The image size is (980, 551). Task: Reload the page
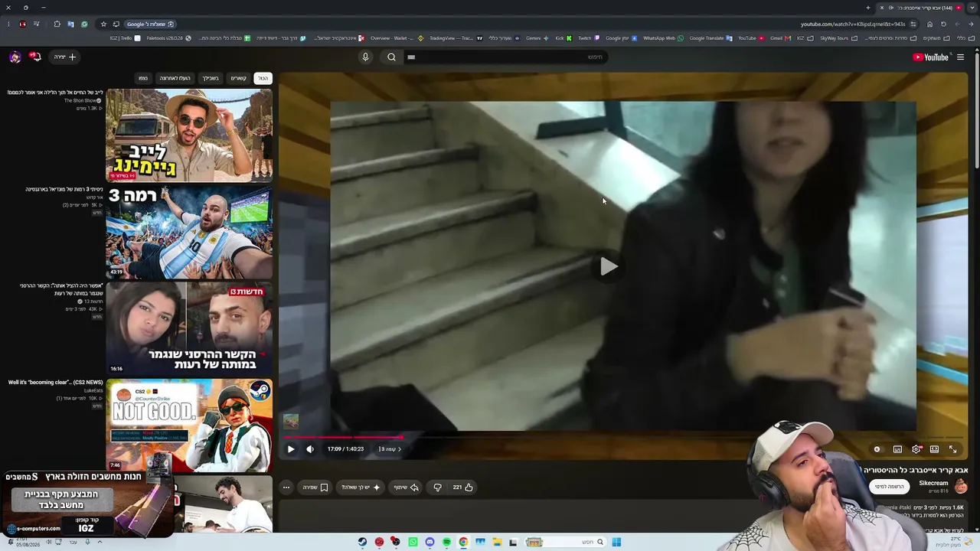[943, 24]
